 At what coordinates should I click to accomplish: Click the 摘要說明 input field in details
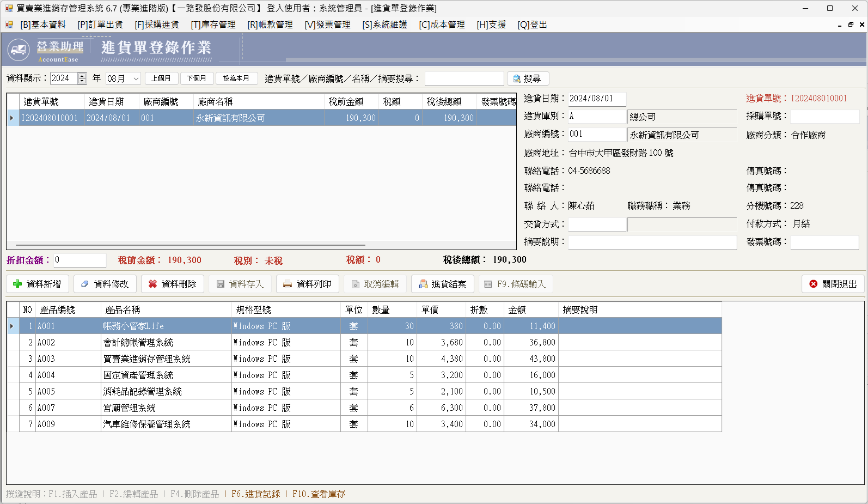652,242
